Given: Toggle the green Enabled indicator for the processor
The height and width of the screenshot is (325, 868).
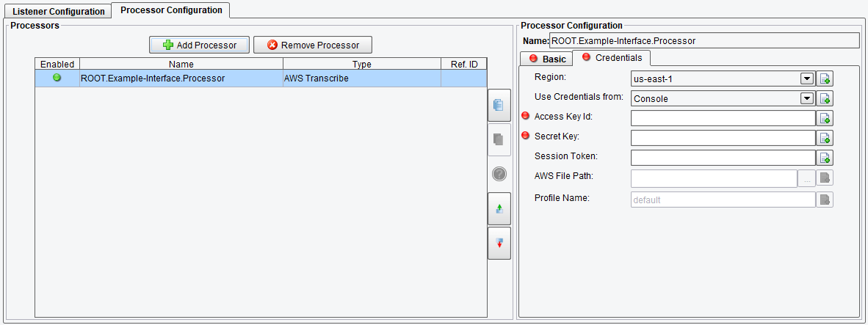Looking at the screenshot, I should tap(57, 78).
